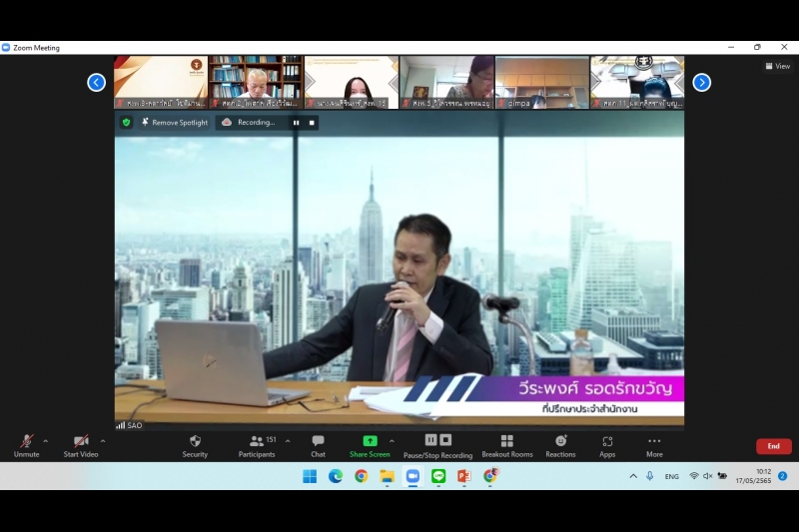Show next participants with the right arrow

[701, 83]
